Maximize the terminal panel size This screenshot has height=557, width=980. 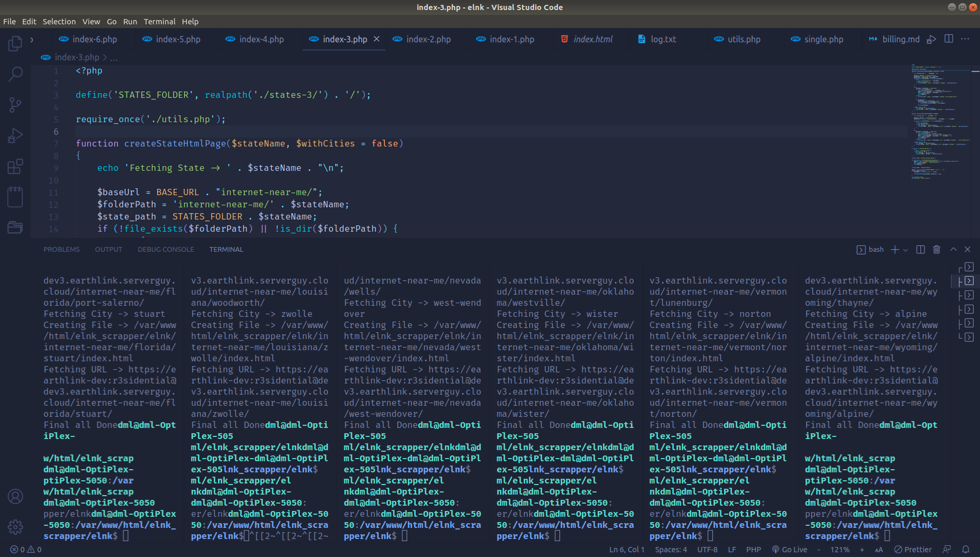click(x=954, y=250)
